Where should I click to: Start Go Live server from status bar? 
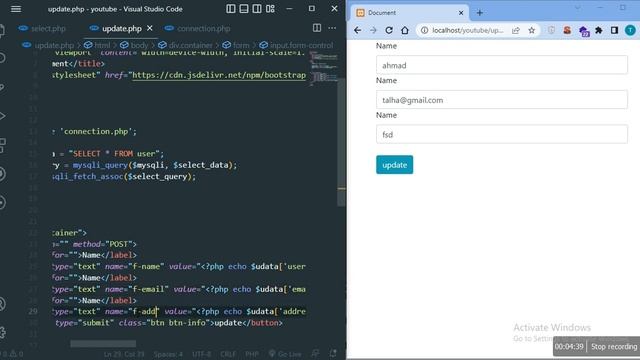point(285,354)
